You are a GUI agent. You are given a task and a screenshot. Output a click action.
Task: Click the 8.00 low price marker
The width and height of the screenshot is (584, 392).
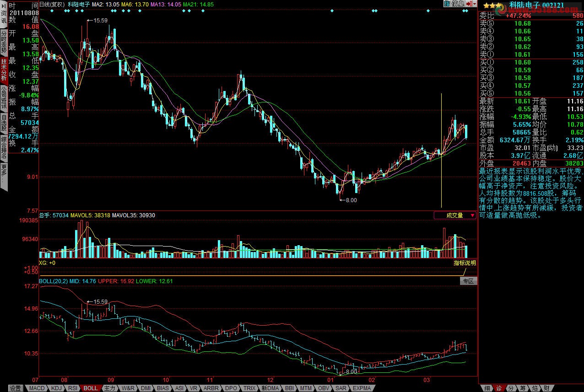[x=351, y=200]
